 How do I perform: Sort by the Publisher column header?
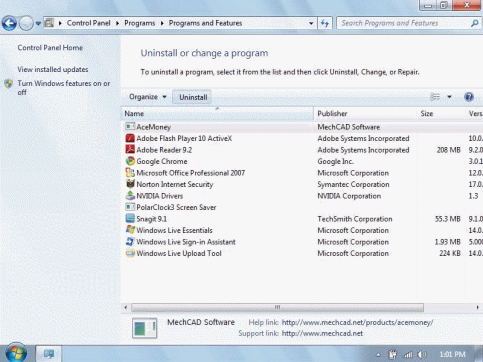click(x=365, y=113)
